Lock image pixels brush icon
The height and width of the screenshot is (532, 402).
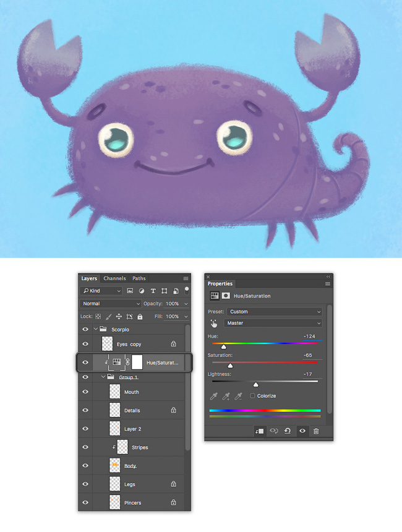tap(109, 317)
